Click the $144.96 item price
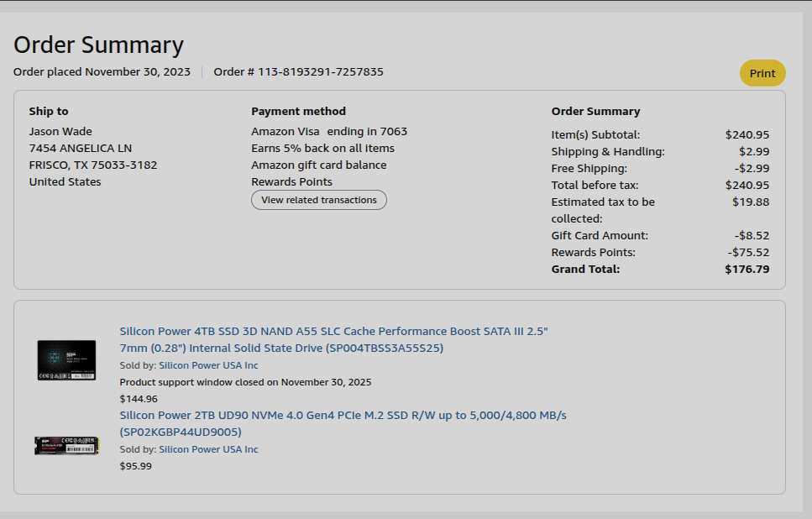 [139, 399]
